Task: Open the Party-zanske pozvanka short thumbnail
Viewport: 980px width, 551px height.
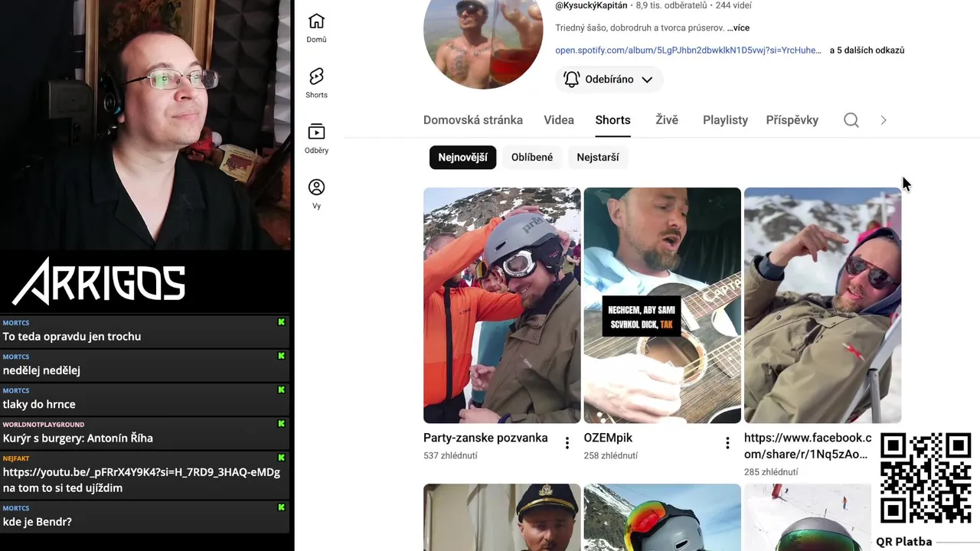Action: pos(502,305)
